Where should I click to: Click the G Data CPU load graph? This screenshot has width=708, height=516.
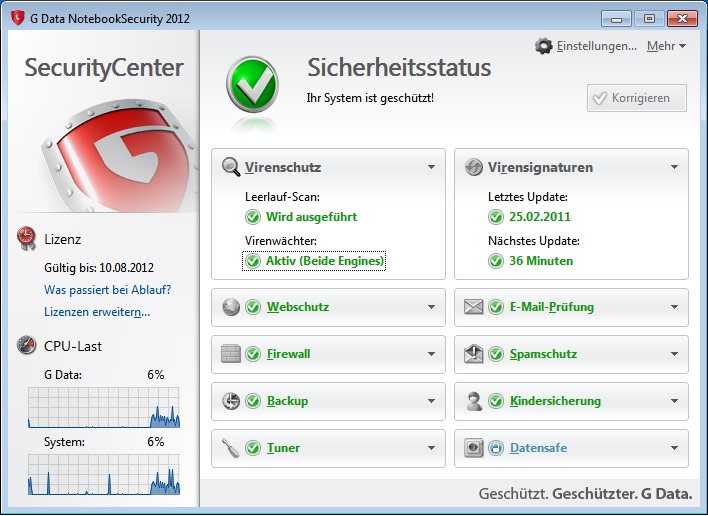pyautogui.click(x=104, y=407)
